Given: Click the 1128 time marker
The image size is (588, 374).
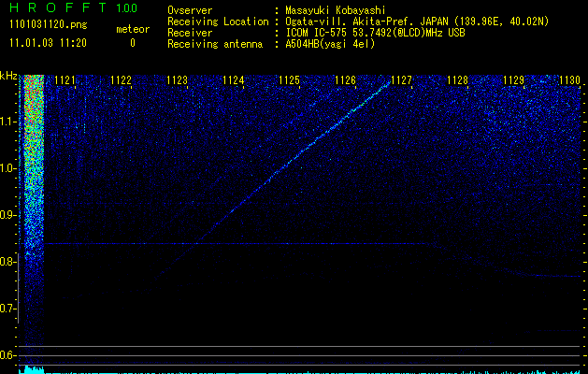Looking at the screenshot, I should pyautogui.click(x=458, y=80).
